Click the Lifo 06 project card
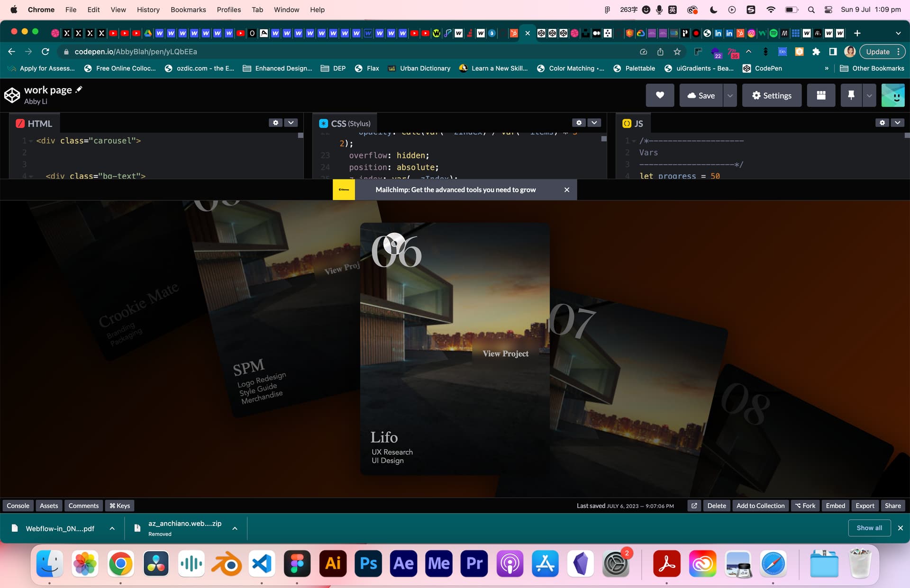910x588 pixels. (x=454, y=348)
